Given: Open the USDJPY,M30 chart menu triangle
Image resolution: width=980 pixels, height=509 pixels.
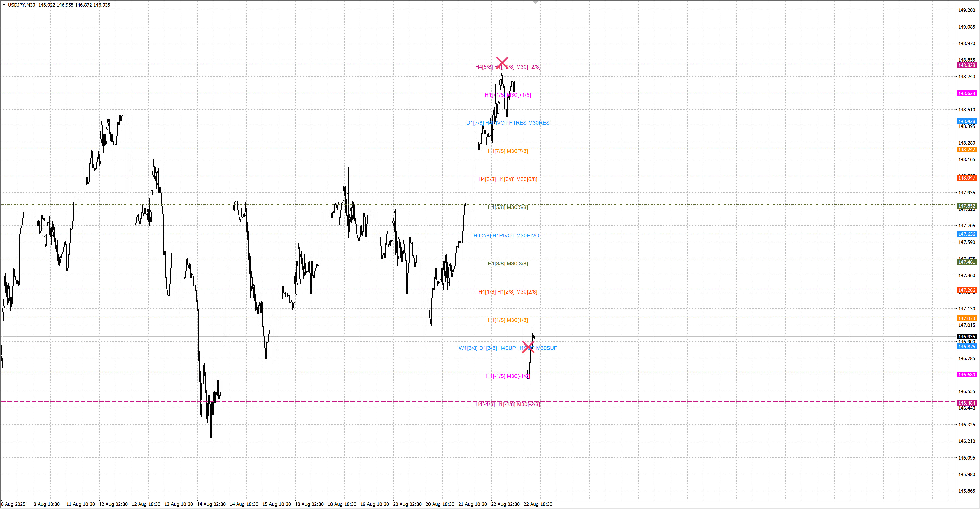Looking at the screenshot, I should click(4, 5).
